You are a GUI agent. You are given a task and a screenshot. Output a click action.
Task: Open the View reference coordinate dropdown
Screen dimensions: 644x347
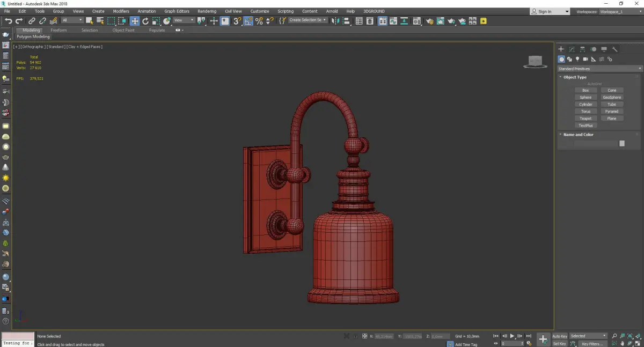(x=184, y=20)
